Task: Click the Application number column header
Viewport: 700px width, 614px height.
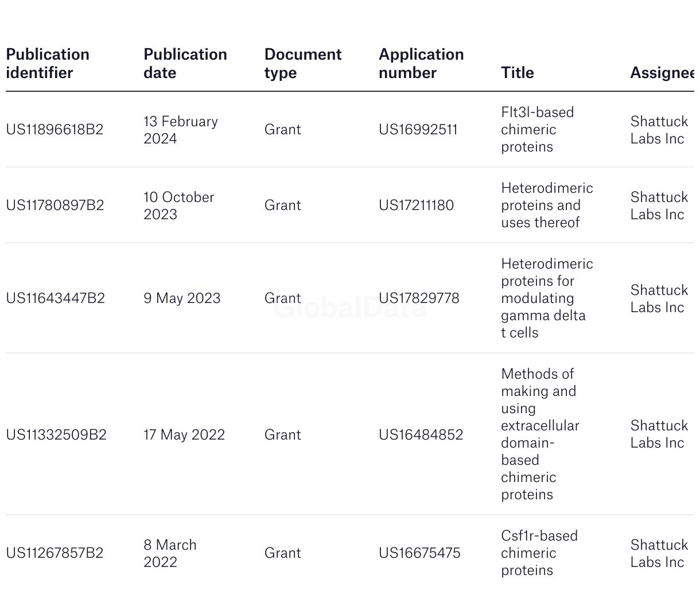Action: click(x=421, y=63)
